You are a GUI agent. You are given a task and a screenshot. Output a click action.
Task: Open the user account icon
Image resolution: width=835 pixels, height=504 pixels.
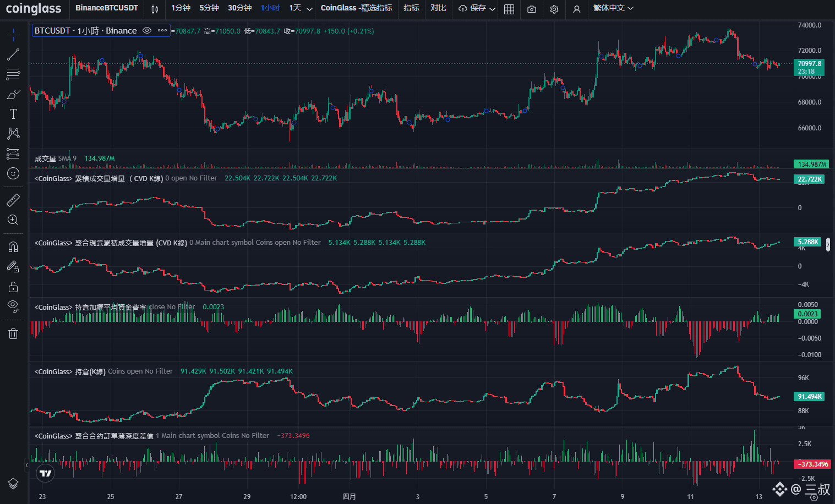pyautogui.click(x=577, y=9)
